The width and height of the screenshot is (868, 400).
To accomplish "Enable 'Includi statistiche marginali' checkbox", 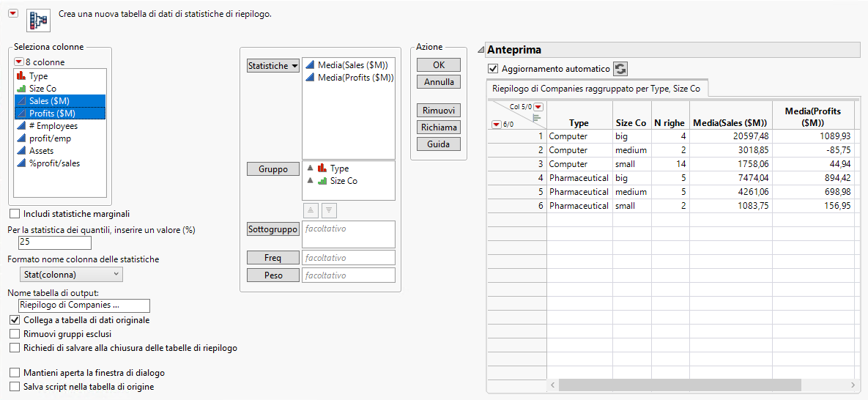I will click(15, 214).
